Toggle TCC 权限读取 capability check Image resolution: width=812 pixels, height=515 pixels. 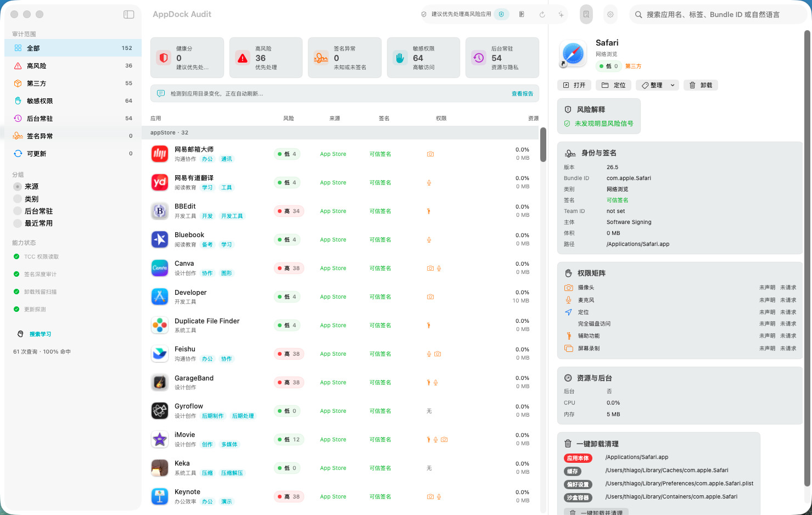click(x=16, y=256)
